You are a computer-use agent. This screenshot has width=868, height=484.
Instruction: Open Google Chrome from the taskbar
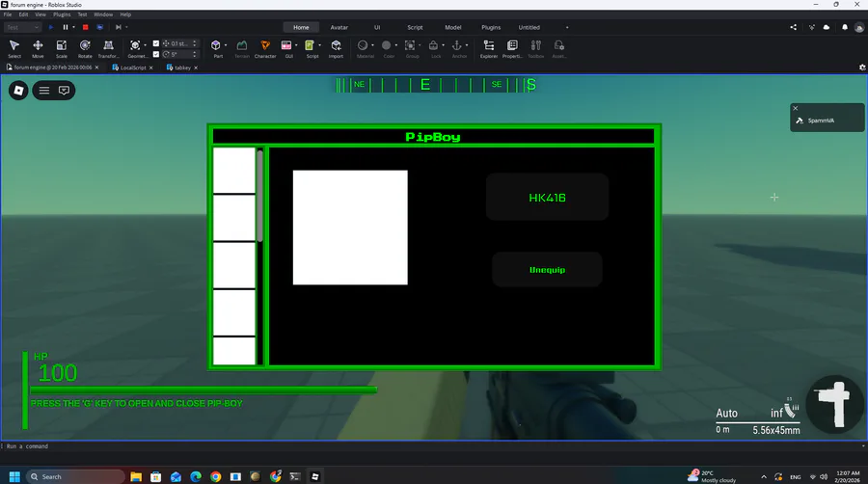coord(216,476)
